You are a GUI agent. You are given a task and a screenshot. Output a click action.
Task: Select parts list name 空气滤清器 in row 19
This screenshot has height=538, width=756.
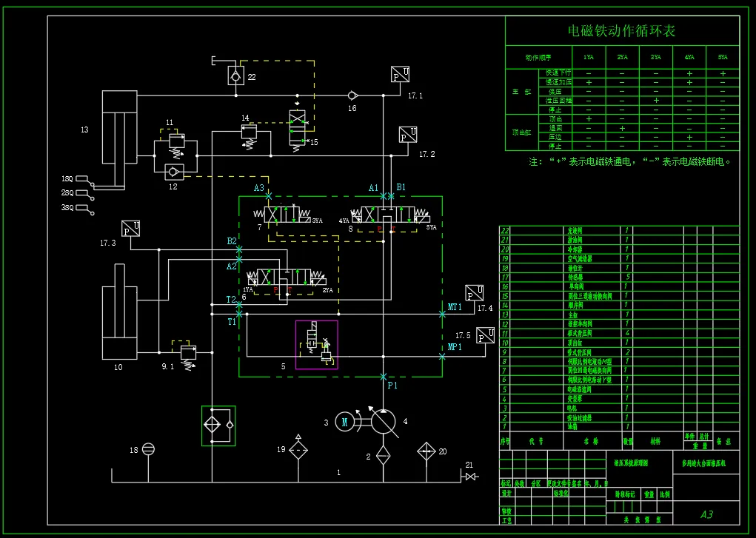click(x=580, y=259)
